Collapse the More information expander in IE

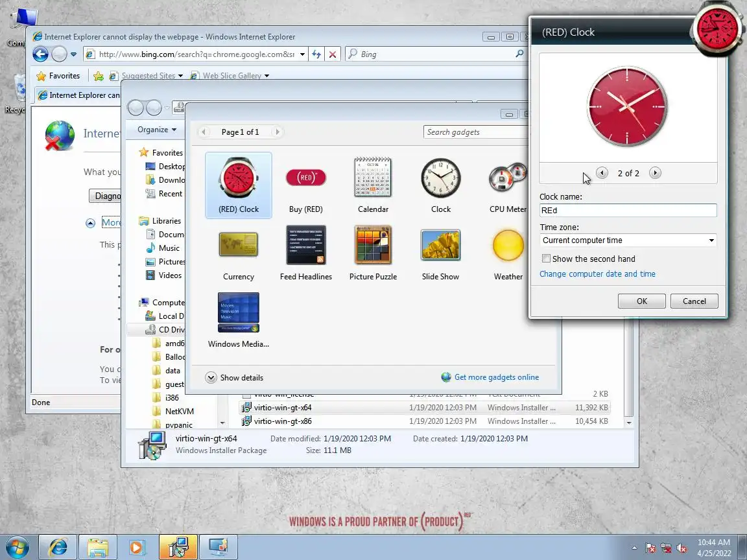91,223
